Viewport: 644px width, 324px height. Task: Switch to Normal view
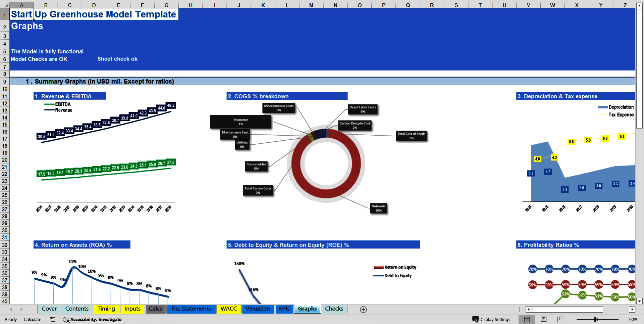click(x=527, y=319)
